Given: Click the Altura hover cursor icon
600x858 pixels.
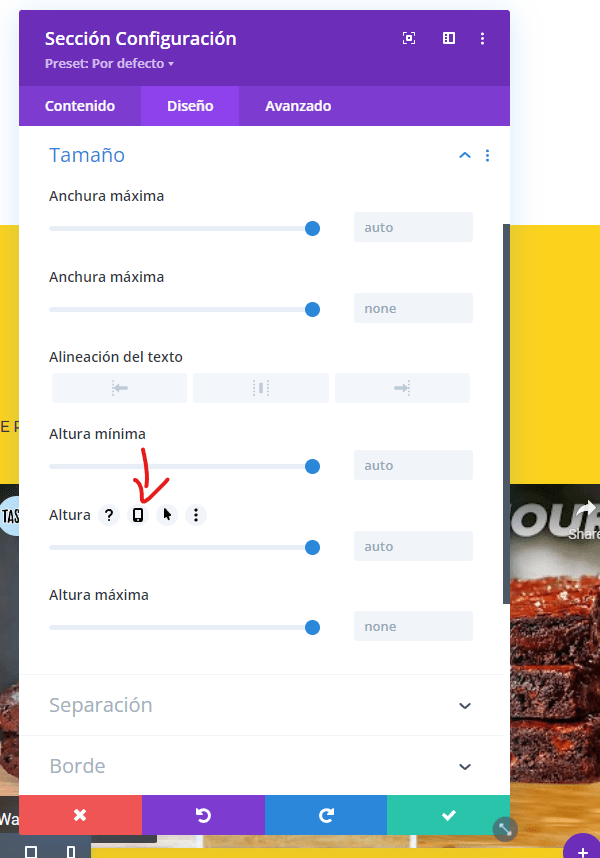Looking at the screenshot, I should pyautogui.click(x=167, y=515).
